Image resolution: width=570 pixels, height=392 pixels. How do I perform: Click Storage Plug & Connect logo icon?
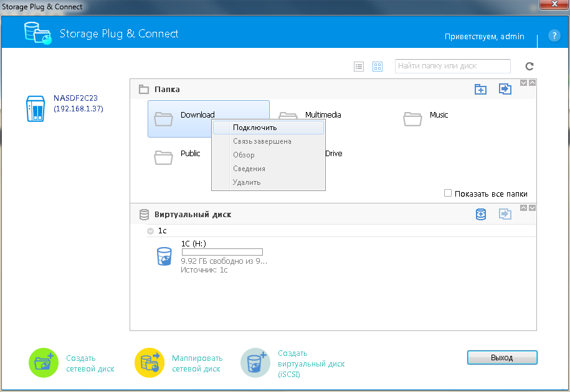[x=38, y=33]
